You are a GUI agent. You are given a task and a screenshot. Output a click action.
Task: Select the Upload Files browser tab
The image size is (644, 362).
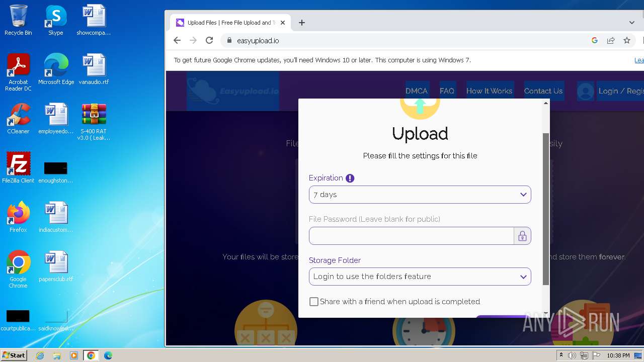click(x=231, y=23)
